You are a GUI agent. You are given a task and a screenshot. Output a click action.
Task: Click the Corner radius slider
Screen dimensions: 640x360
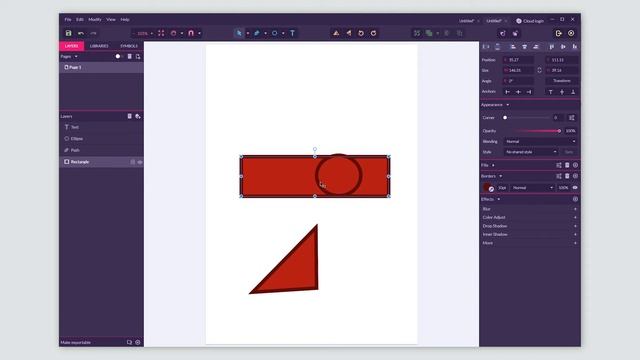click(527, 118)
